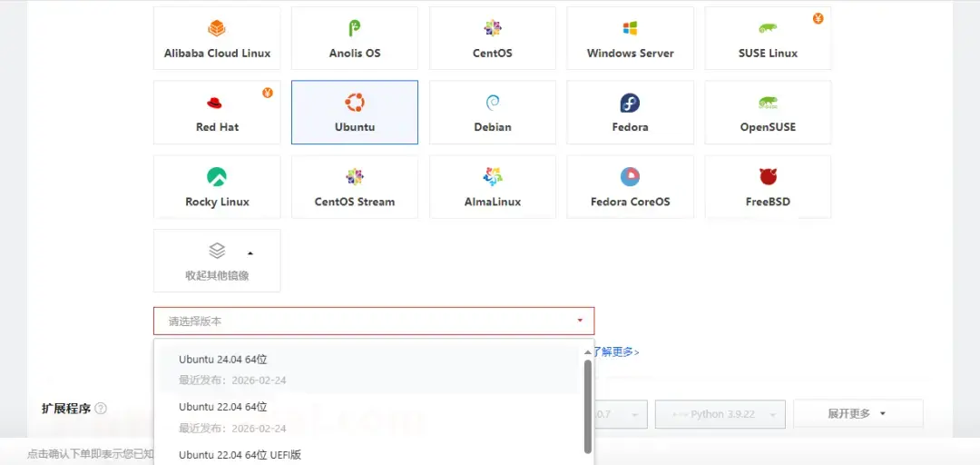Click the 收起其他镜像 label
This screenshot has width=980, height=465.
click(x=217, y=275)
